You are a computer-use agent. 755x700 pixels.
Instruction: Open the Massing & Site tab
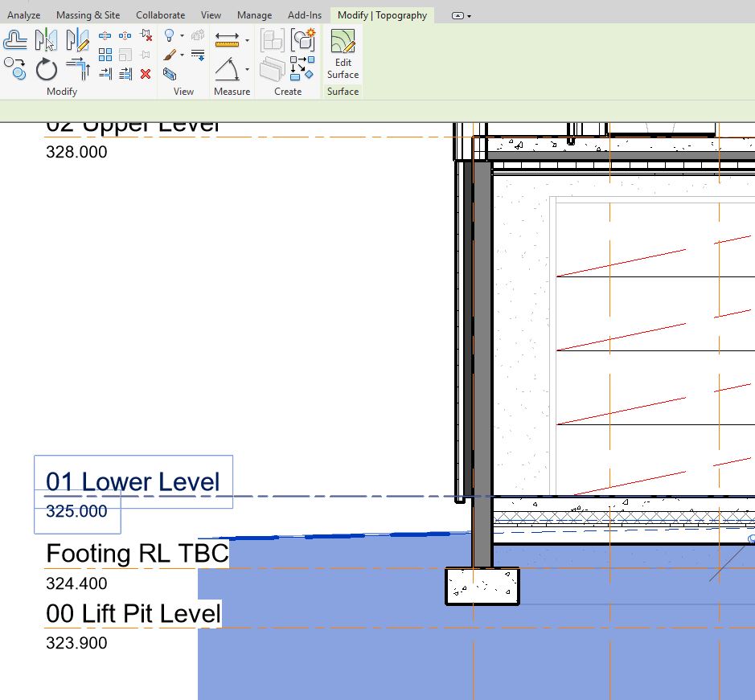pos(88,14)
